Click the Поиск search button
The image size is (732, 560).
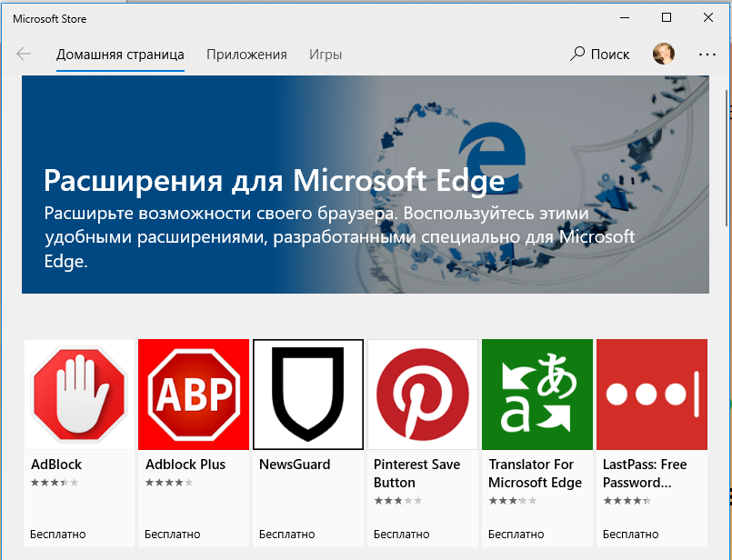pyautogui.click(x=599, y=55)
